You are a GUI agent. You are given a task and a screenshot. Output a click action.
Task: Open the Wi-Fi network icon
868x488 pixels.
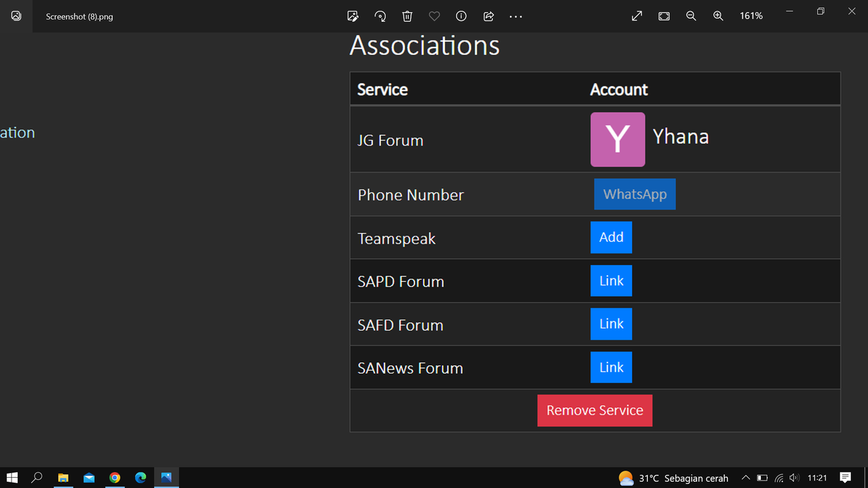(779, 478)
